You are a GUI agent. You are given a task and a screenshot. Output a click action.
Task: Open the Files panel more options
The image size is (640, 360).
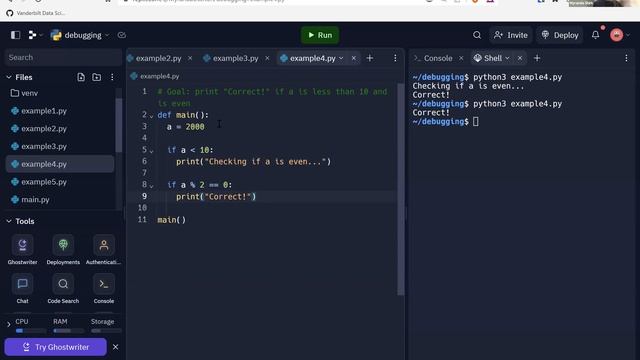[112, 77]
